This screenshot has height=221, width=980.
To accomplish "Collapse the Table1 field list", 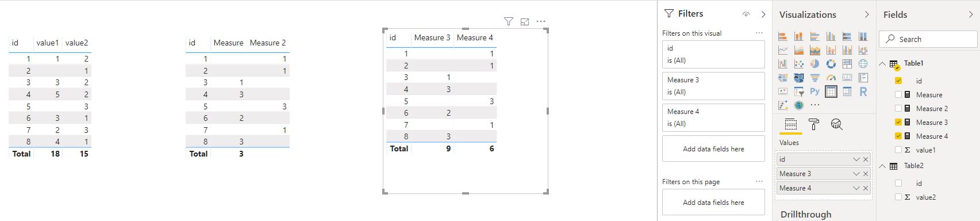I will 883,63.
